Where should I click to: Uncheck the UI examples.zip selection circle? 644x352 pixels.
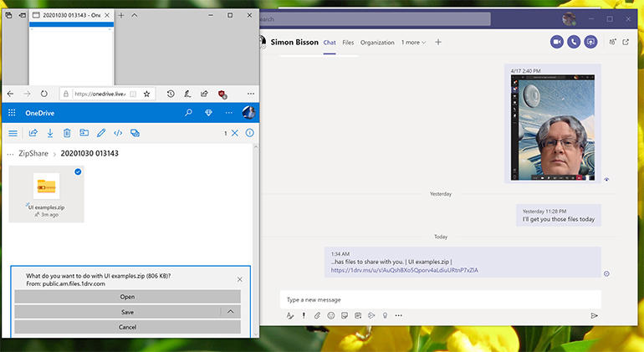click(78, 171)
